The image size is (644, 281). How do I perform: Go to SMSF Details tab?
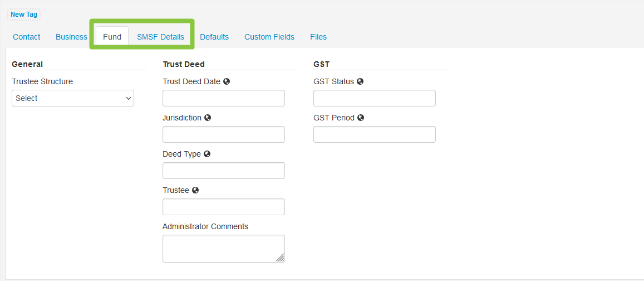pos(161,37)
